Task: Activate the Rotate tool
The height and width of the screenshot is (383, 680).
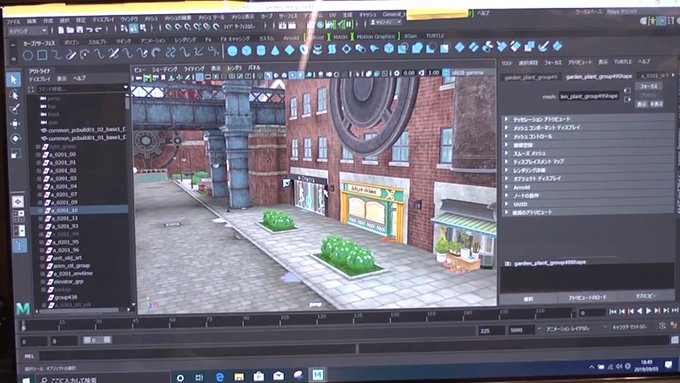Action: 15,138
